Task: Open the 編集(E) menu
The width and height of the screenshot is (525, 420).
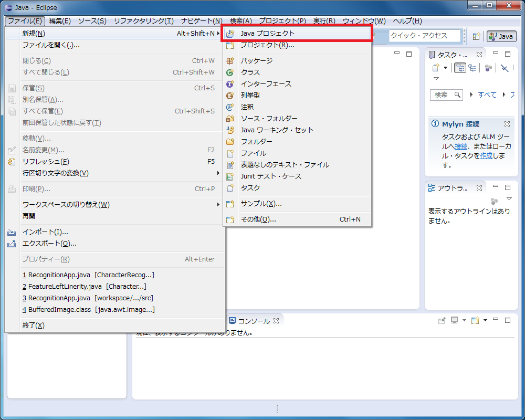Action: [60, 21]
